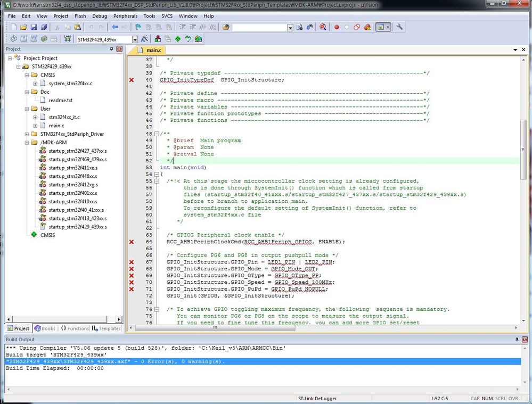Click the Open file toolbar icon

pyautogui.click(x=23, y=27)
